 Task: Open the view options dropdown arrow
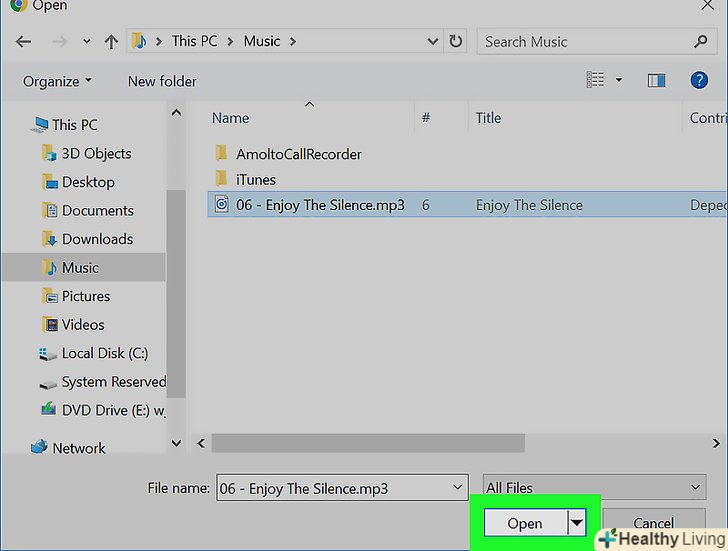618,80
